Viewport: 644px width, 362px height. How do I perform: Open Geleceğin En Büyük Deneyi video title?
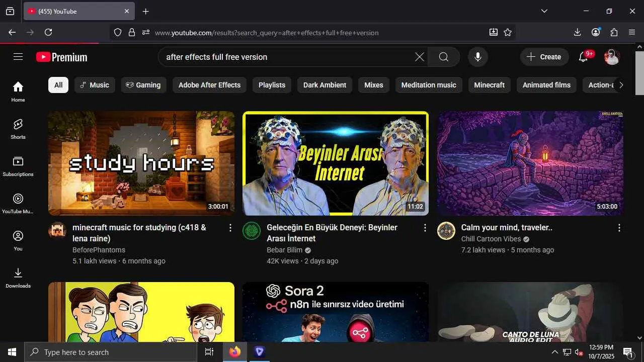click(332, 233)
